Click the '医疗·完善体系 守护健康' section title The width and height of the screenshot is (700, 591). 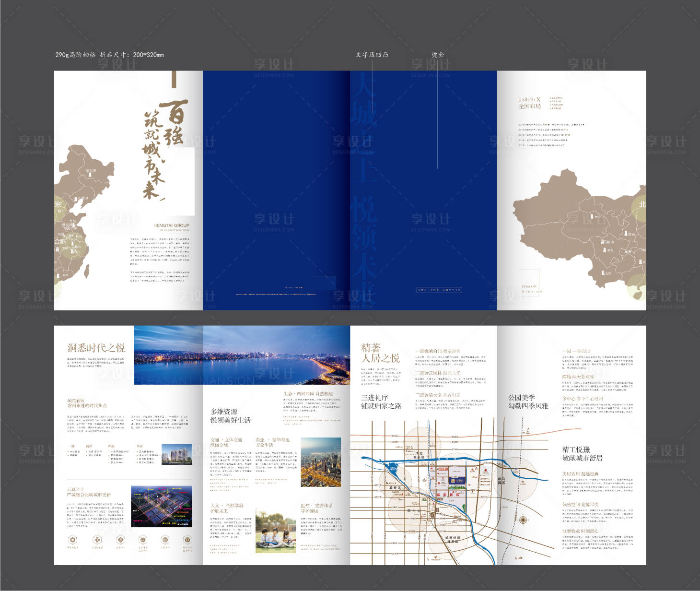[x=316, y=508]
